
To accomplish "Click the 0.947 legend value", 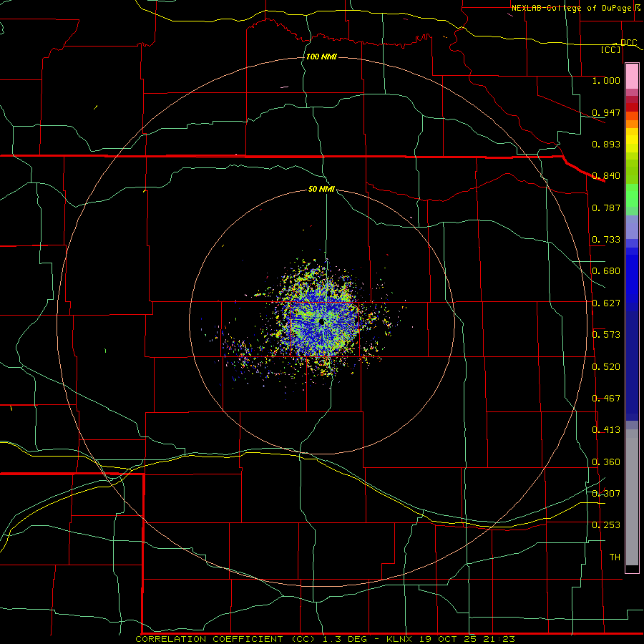I will pyautogui.click(x=606, y=112).
